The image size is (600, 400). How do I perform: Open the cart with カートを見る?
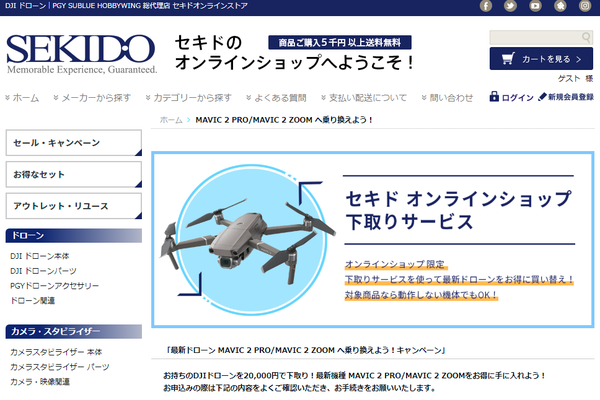point(541,59)
